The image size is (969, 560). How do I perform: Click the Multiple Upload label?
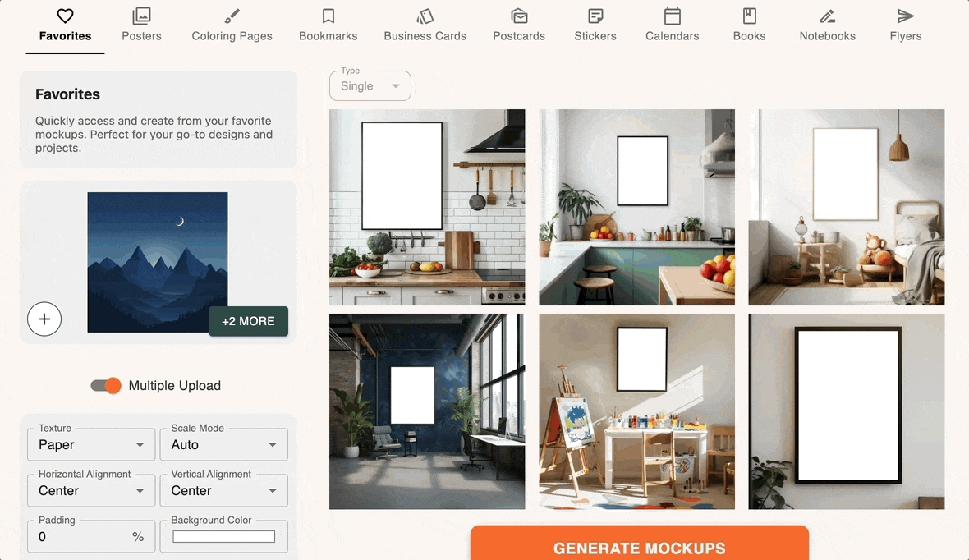click(175, 386)
